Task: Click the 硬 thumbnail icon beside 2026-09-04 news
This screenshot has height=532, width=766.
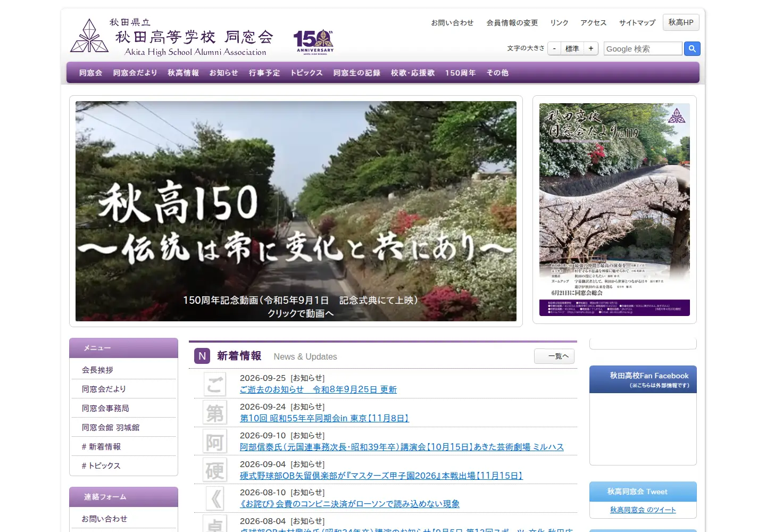Action: (215, 470)
